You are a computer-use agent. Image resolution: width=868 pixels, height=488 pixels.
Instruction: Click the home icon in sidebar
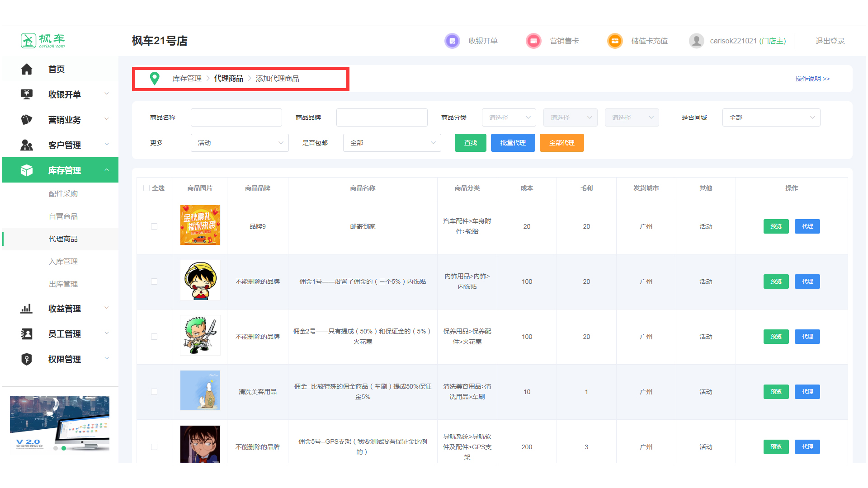27,69
